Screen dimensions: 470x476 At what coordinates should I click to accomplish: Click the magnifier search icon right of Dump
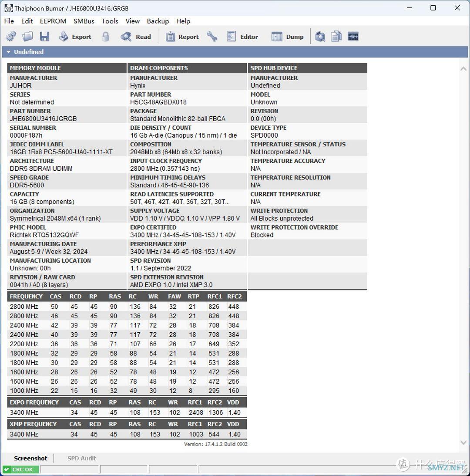pyautogui.click(x=320, y=37)
